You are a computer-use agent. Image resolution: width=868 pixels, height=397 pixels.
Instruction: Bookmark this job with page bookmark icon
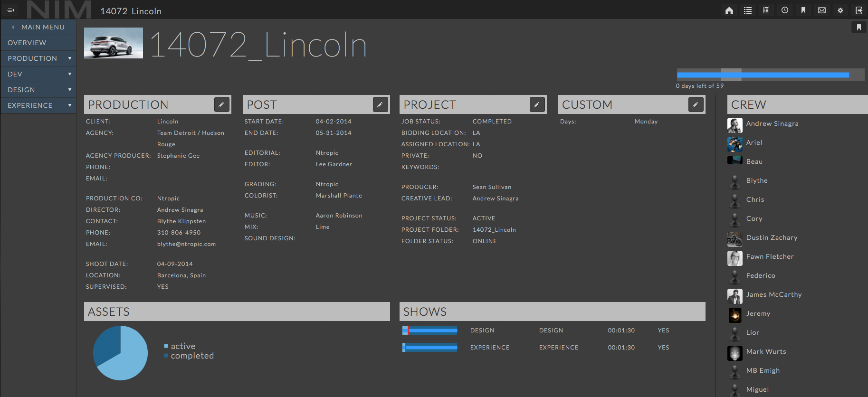[859, 28]
